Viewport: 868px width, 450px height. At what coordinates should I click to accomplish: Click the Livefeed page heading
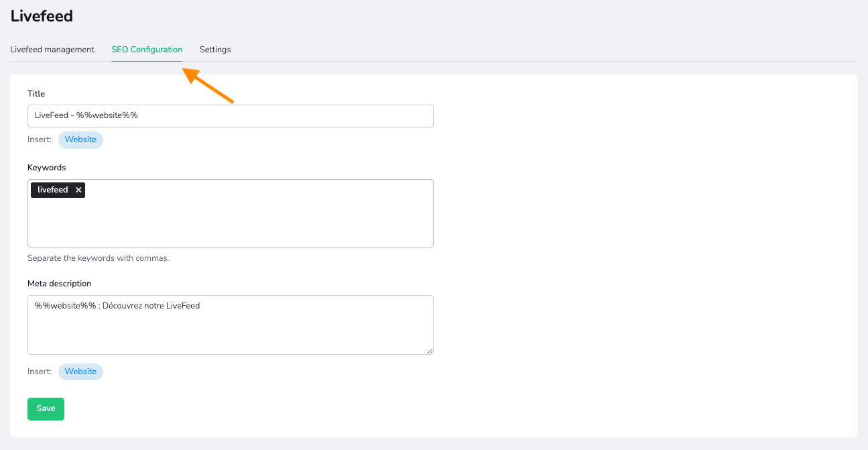(x=42, y=16)
